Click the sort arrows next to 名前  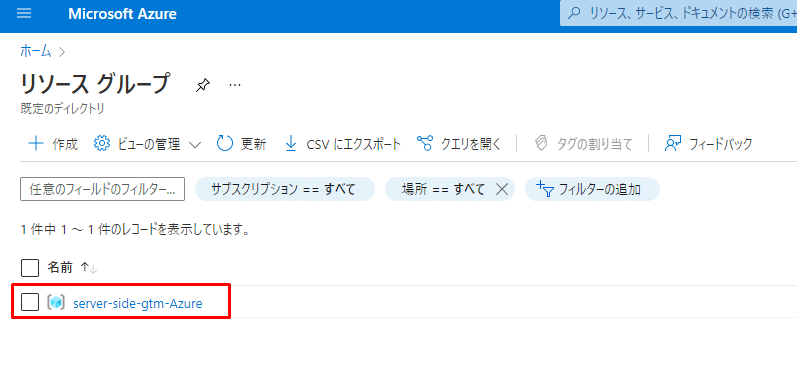click(88, 268)
